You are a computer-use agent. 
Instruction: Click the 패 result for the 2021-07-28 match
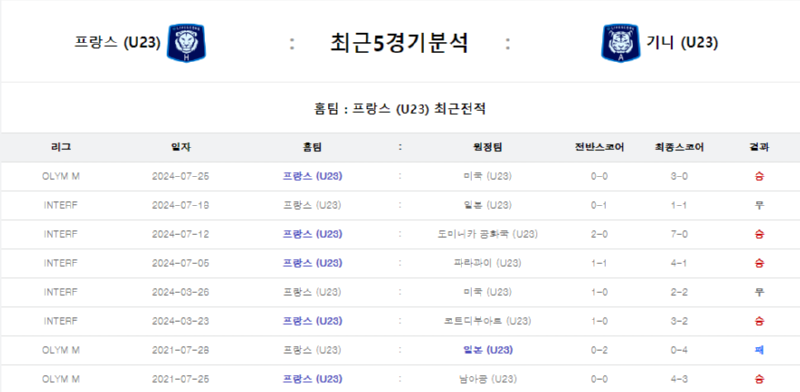pyautogui.click(x=759, y=351)
